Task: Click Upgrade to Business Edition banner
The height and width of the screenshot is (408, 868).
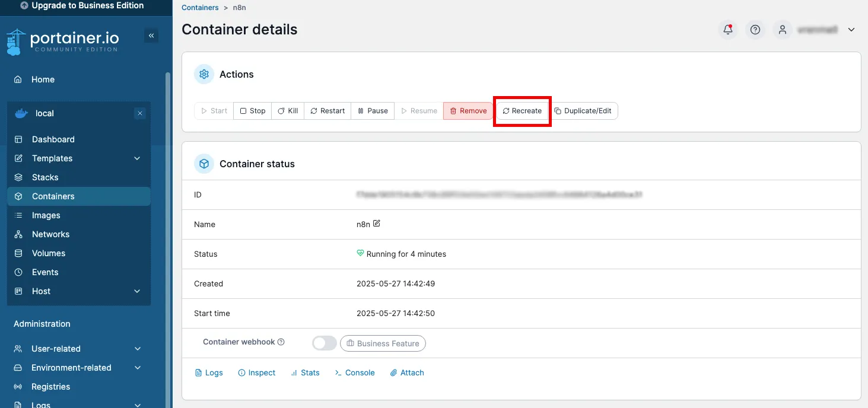Action: tap(82, 6)
